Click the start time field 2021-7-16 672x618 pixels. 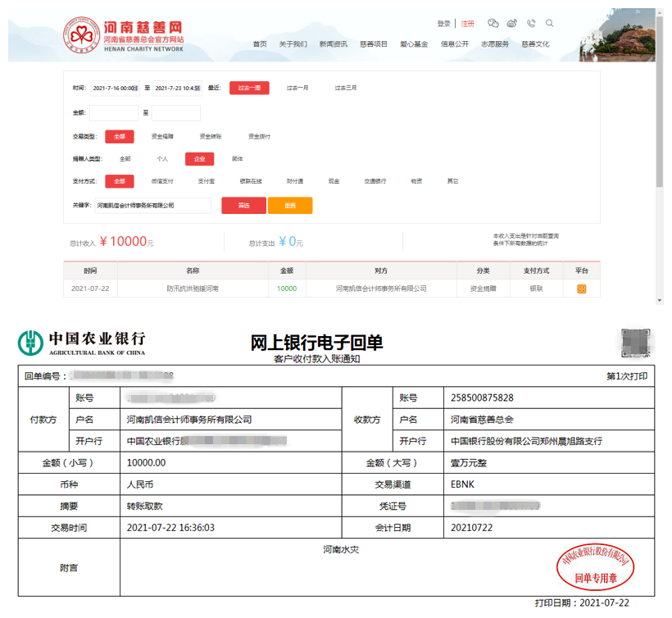click(116, 89)
